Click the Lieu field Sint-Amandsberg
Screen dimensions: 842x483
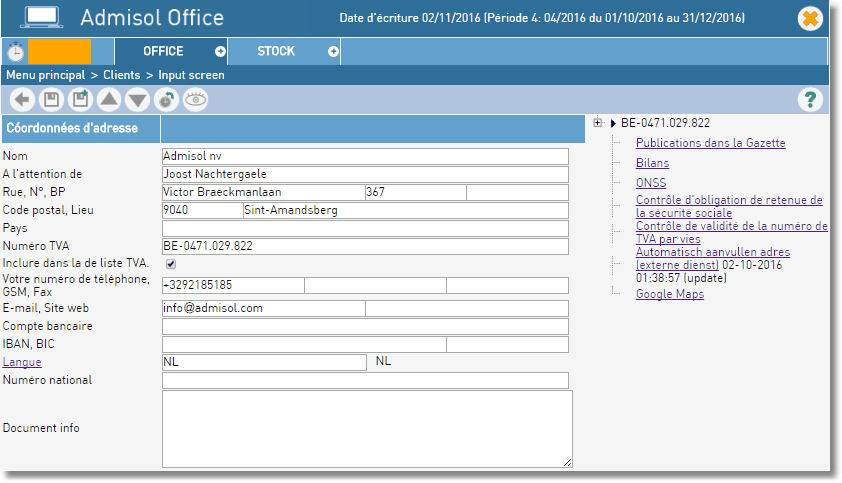point(406,210)
